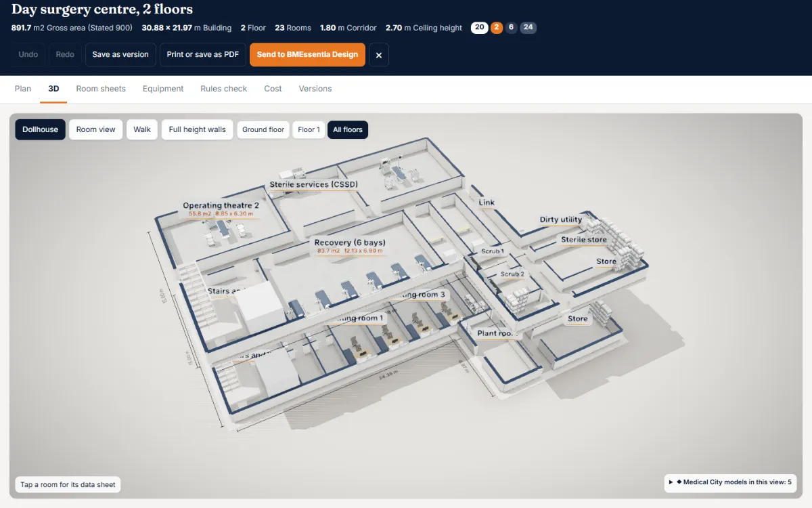Select the Plant room label
This screenshot has height=508, width=812.
coord(497,333)
